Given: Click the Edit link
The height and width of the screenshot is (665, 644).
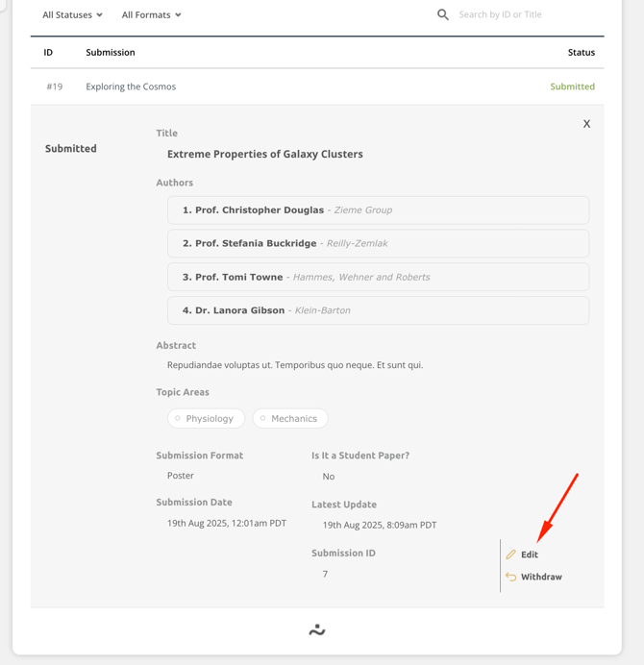Looking at the screenshot, I should [530, 554].
